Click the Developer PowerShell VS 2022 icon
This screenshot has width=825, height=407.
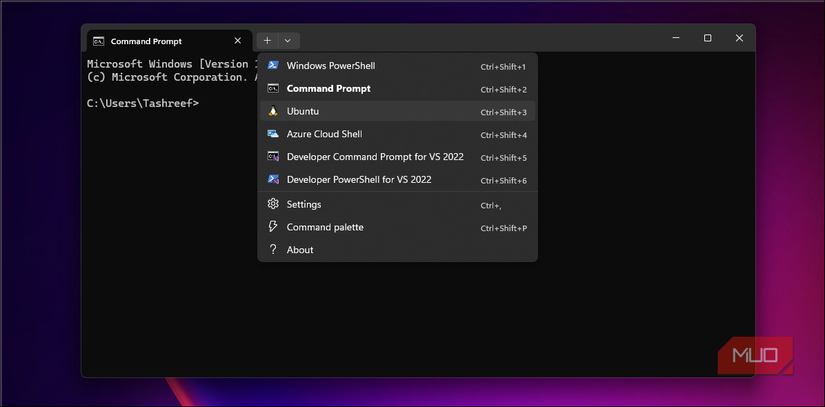coord(272,180)
